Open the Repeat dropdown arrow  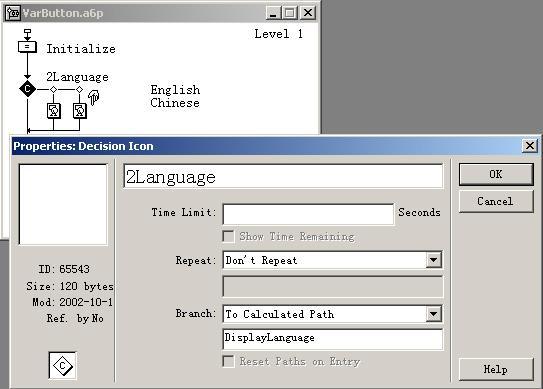coord(434,260)
